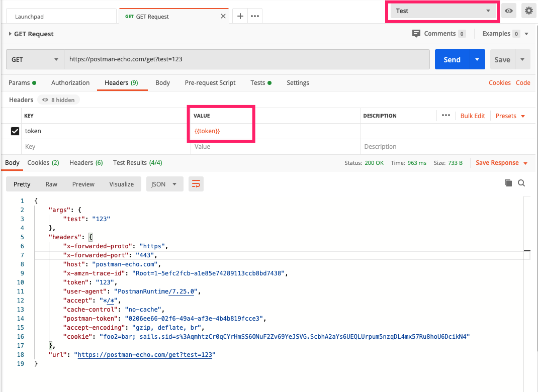The width and height of the screenshot is (538, 392).
Task: Click the empty Key placeholder field
Action: pos(106,147)
